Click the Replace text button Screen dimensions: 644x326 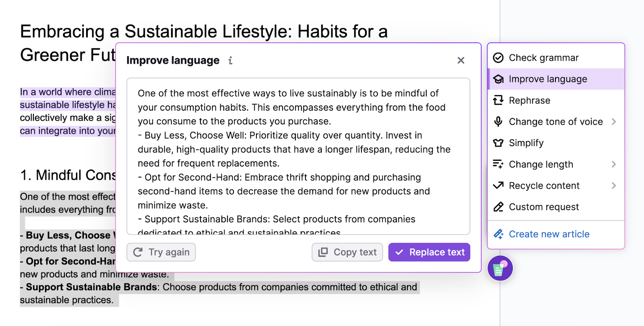[x=429, y=252]
